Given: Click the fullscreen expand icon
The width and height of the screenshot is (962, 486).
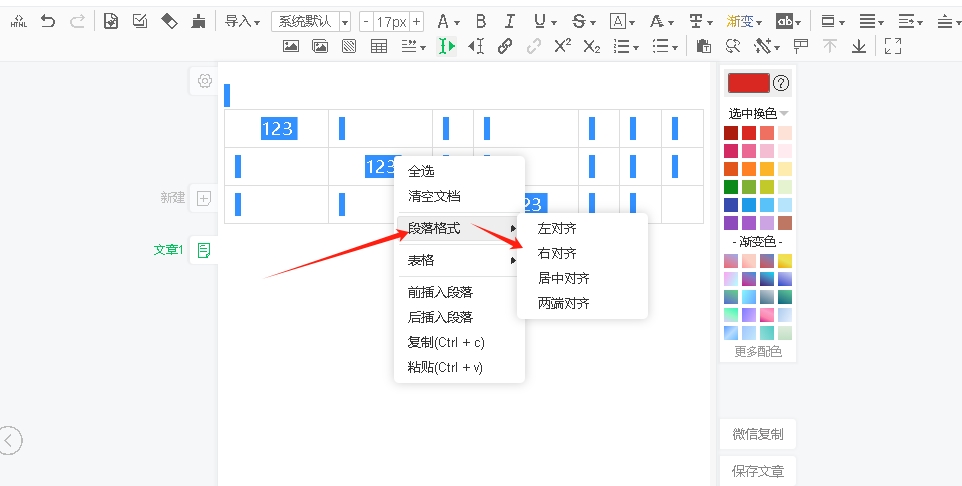Looking at the screenshot, I should (x=893, y=46).
